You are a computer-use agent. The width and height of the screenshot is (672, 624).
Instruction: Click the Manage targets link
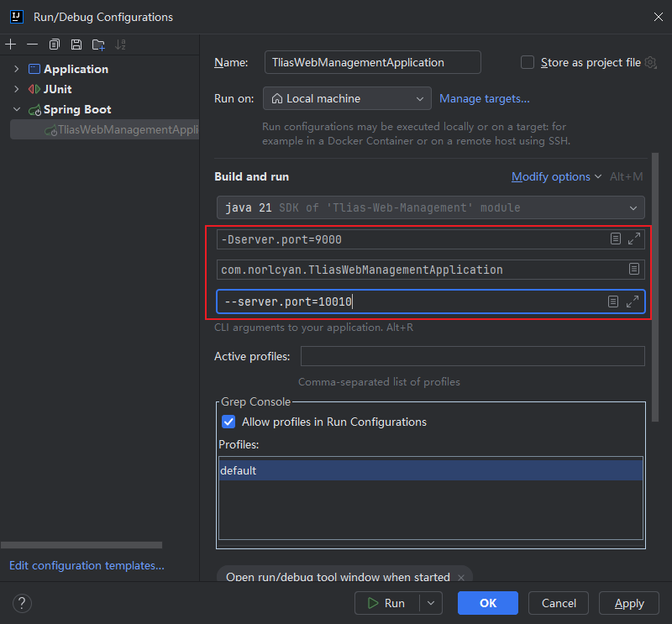(x=485, y=98)
